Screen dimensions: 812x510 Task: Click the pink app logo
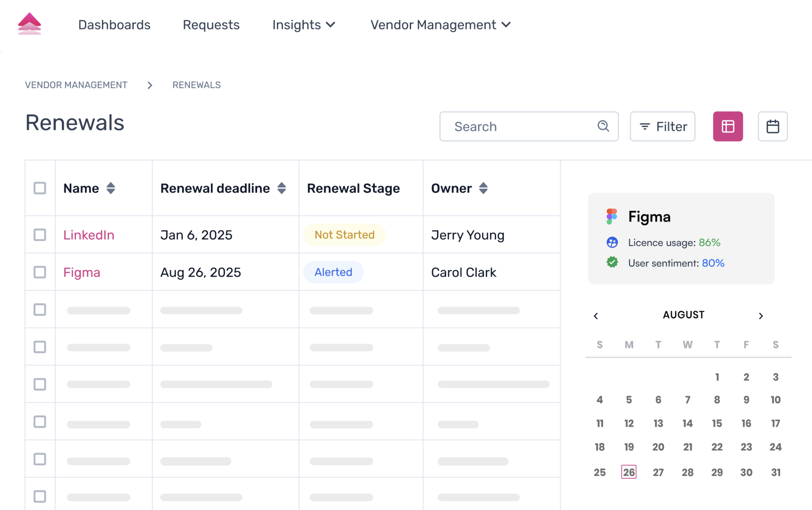(29, 24)
